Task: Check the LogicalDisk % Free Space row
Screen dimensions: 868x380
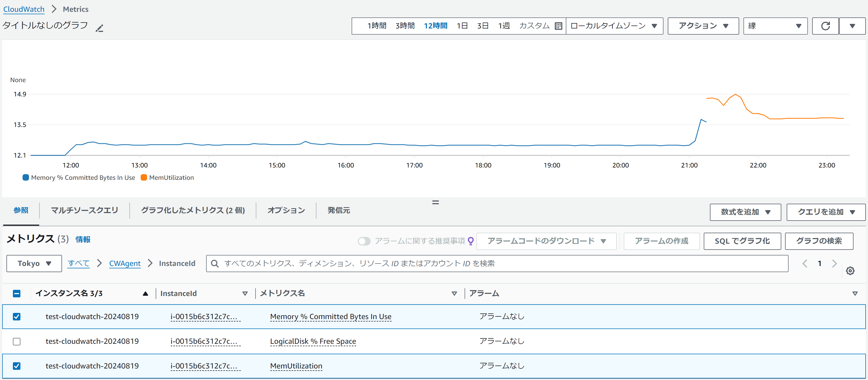Action: pos(17,341)
